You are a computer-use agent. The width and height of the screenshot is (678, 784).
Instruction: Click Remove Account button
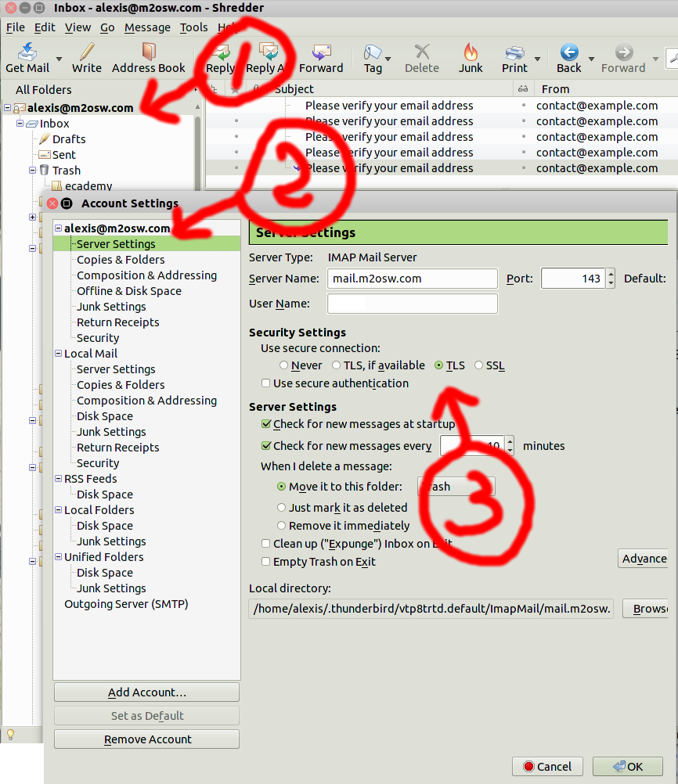coord(146,739)
